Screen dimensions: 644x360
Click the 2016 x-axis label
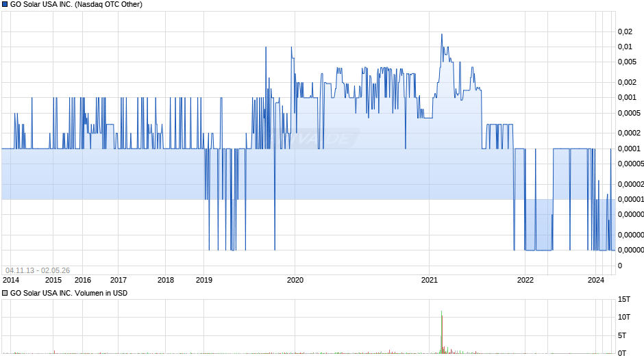coord(82,280)
